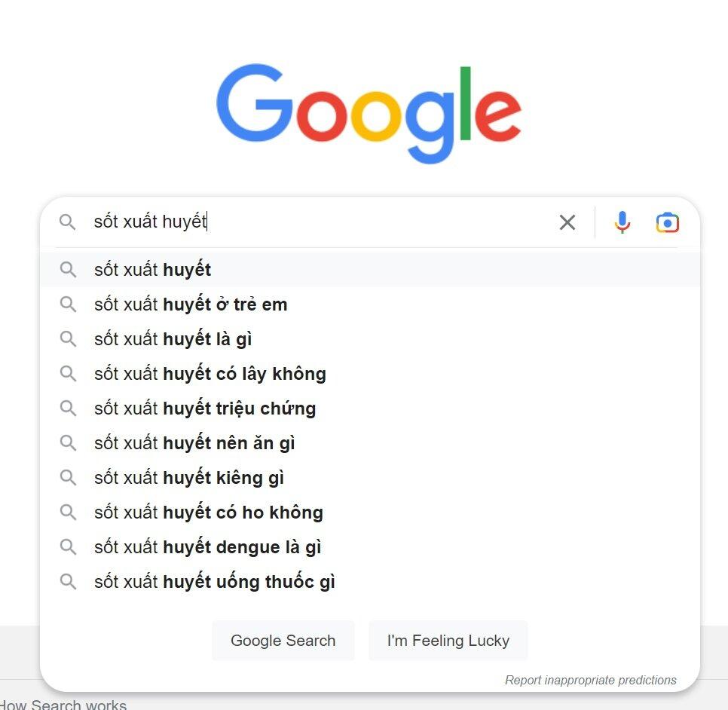Choose suggestion 'sốt xuất huyết có lây không'
Viewport: 728px width, 710px height.
[x=210, y=374]
